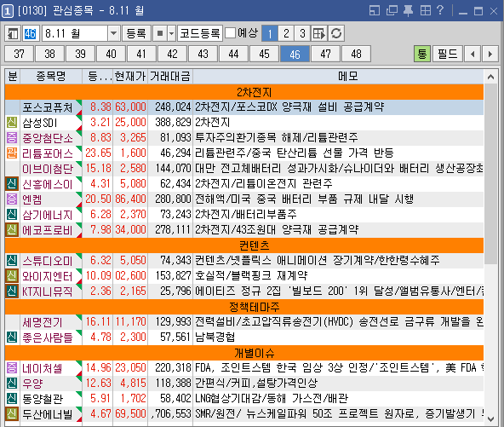Click the 증 icon beside 엔켐
504x427 pixels.
[x=12, y=199]
